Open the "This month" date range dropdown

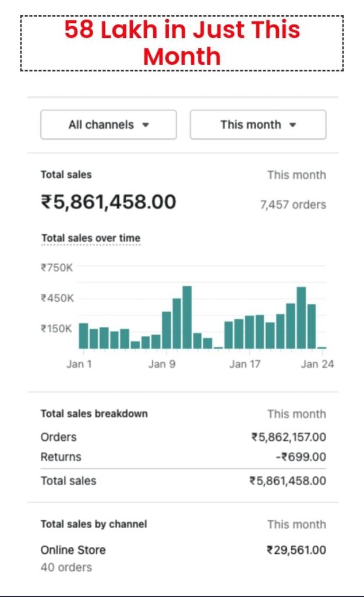click(258, 125)
